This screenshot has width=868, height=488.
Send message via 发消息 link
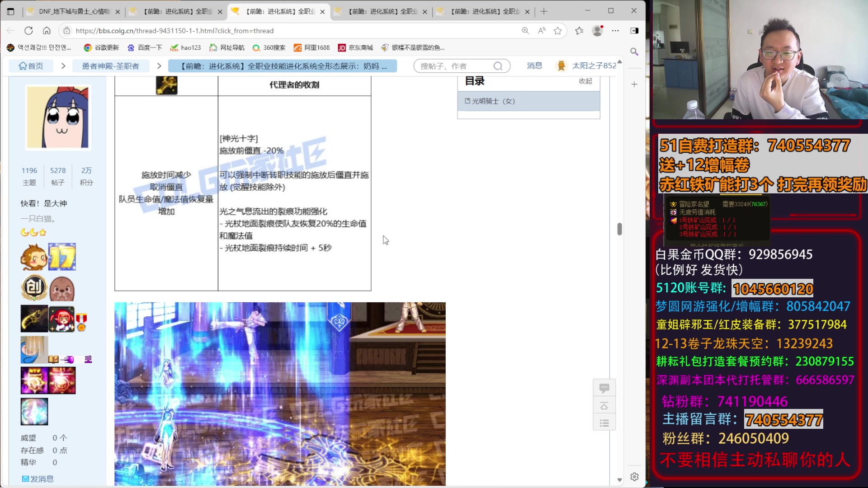point(38,479)
